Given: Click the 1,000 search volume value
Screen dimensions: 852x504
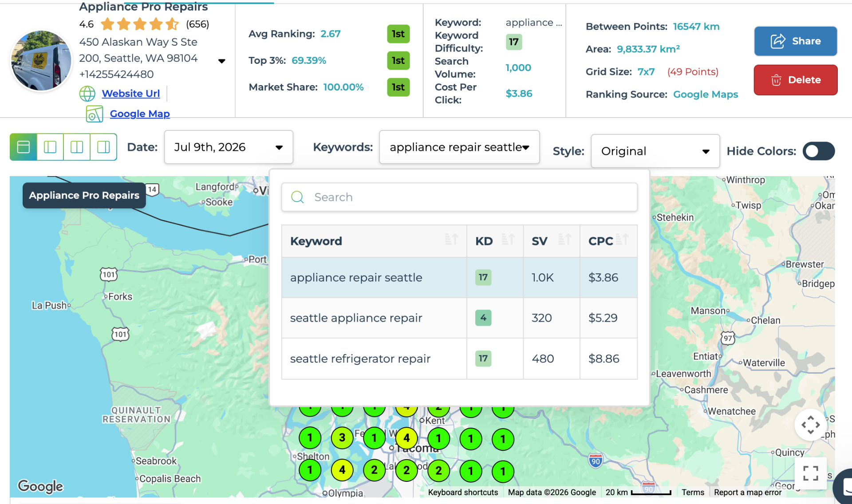Looking at the screenshot, I should [518, 68].
